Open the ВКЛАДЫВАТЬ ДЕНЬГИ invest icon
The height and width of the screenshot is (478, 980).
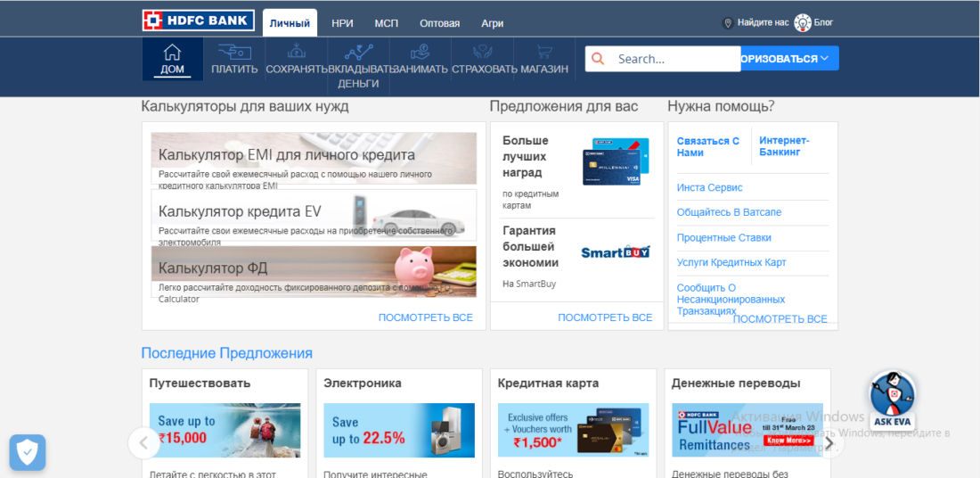[x=358, y=52]
